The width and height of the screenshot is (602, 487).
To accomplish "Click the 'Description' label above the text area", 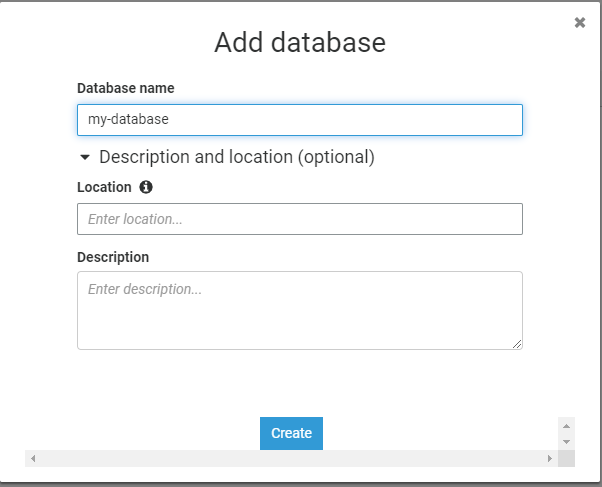I will [113, 257].
